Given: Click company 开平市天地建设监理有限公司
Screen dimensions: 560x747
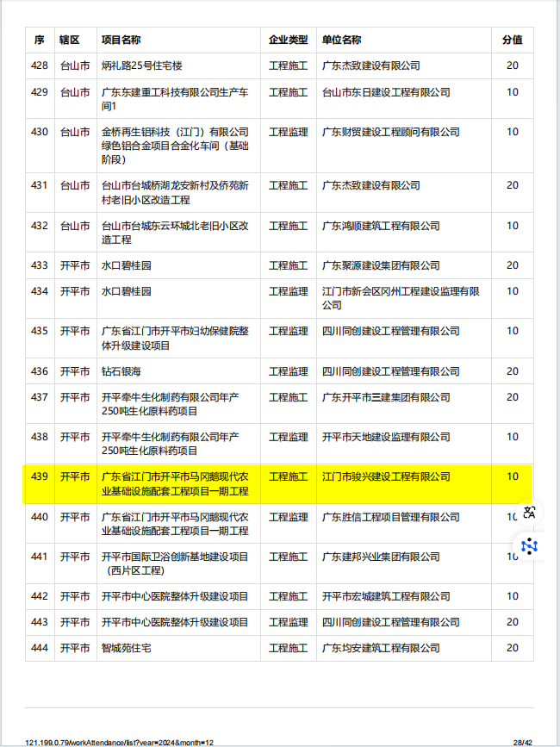Looking at the screenshot, I should [386, 437].
